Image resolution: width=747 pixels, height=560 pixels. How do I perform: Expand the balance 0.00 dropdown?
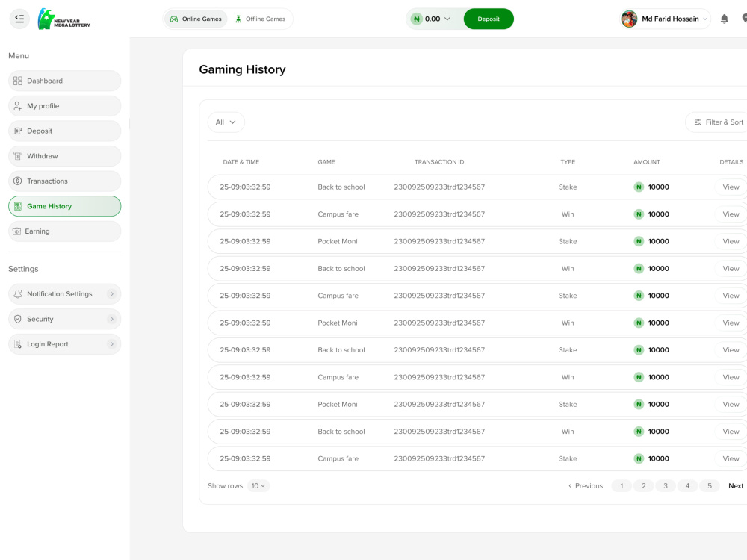(x=447, y=19)
